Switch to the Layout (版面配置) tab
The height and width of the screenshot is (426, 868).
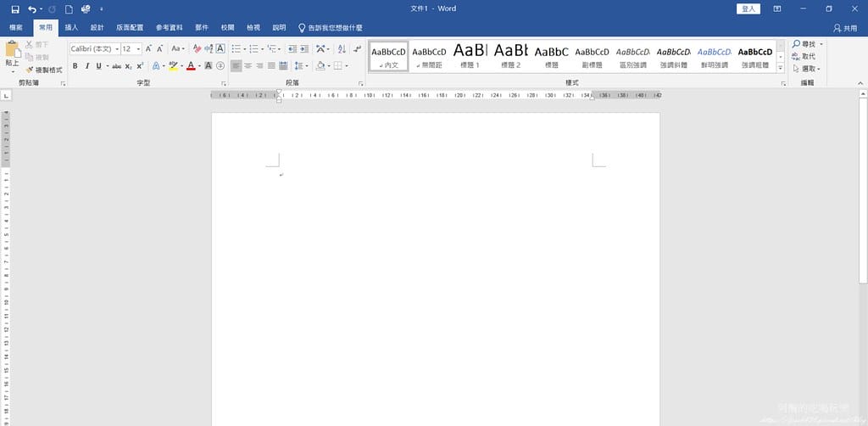click(130, 28)
